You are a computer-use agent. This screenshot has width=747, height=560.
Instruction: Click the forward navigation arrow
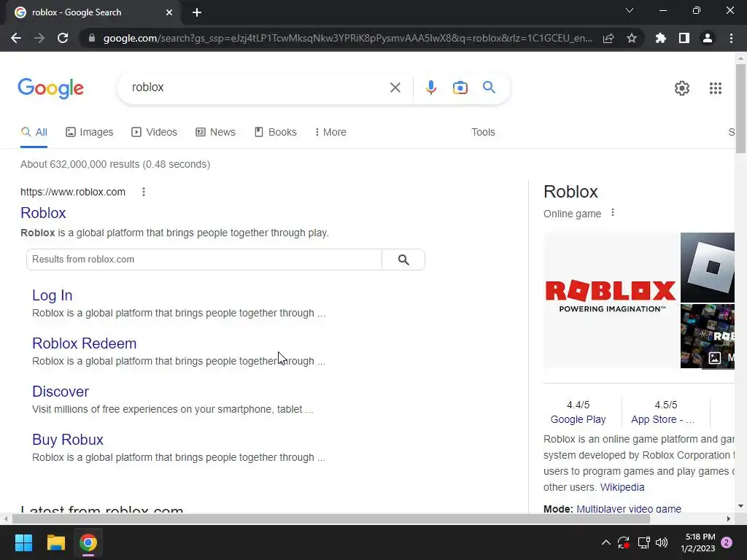point(39,38)
